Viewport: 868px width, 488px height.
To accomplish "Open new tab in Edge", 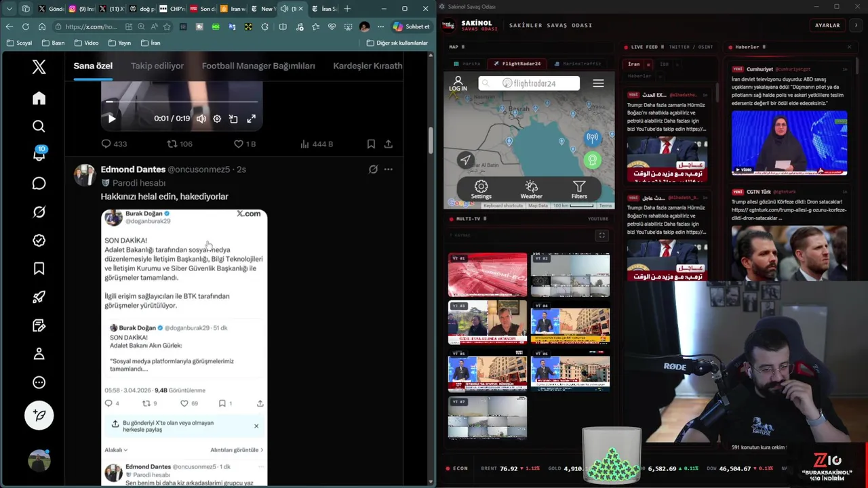I will click(x=347, y=9).
